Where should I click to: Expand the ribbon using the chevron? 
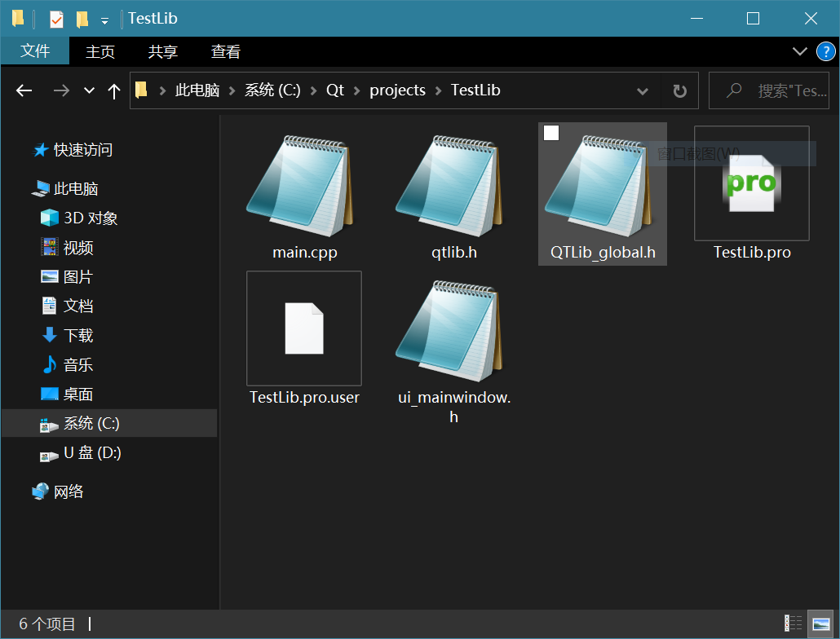tap(800, 51)
